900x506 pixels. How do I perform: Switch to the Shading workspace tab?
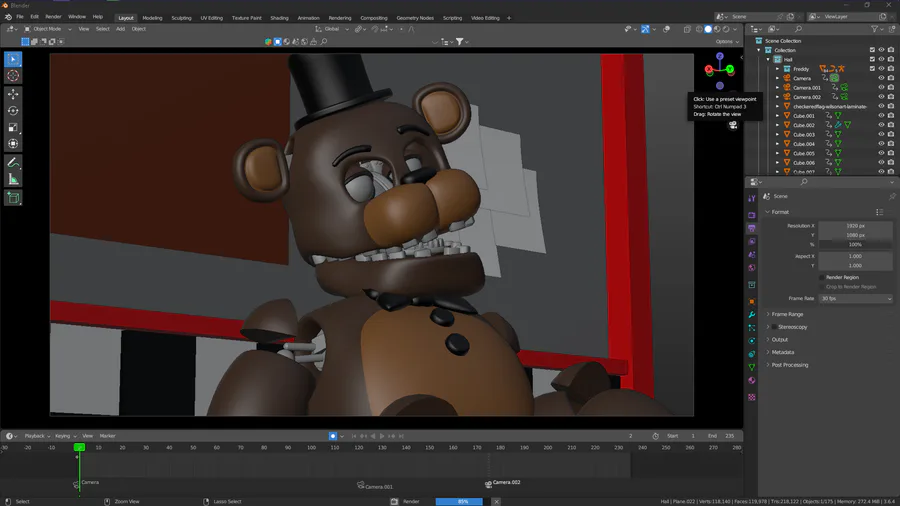tap(280, 18)
